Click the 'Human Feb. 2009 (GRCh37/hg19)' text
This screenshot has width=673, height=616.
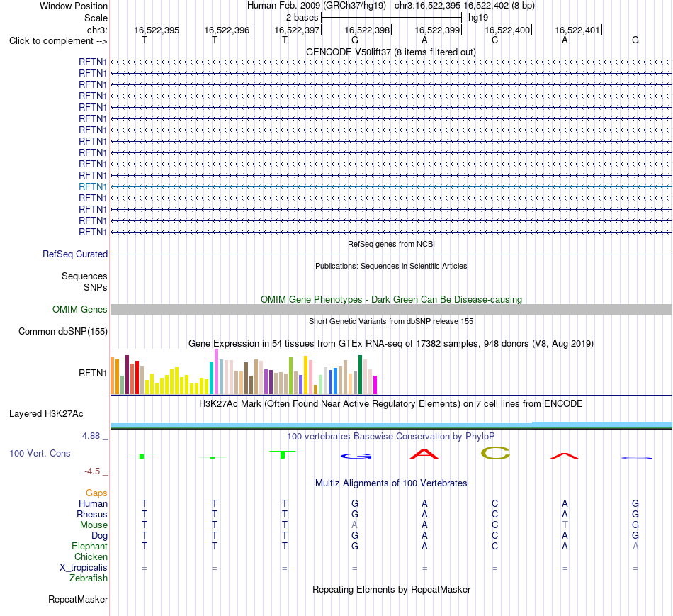(x=317, y=6)
